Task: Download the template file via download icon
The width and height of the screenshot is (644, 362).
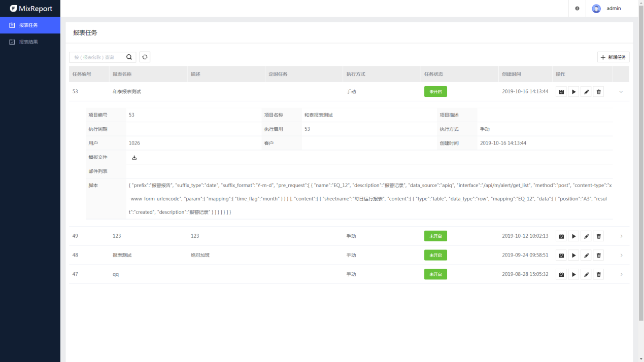Action: [134, 158]
